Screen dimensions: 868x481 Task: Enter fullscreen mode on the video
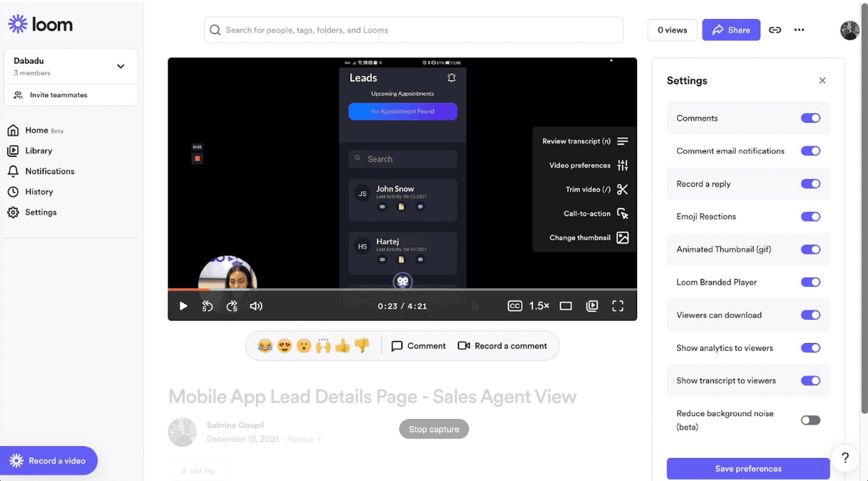pyautogui.click(x=618, y=306)
